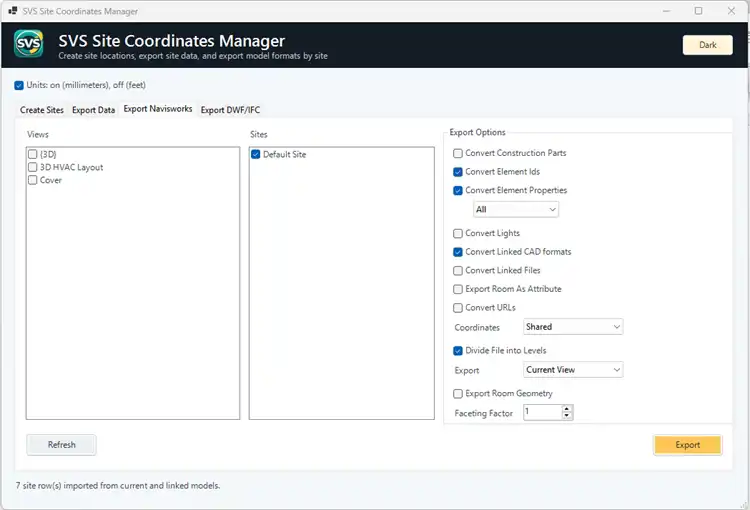Increase Faceting Factor with up arrow

[567, 409]
